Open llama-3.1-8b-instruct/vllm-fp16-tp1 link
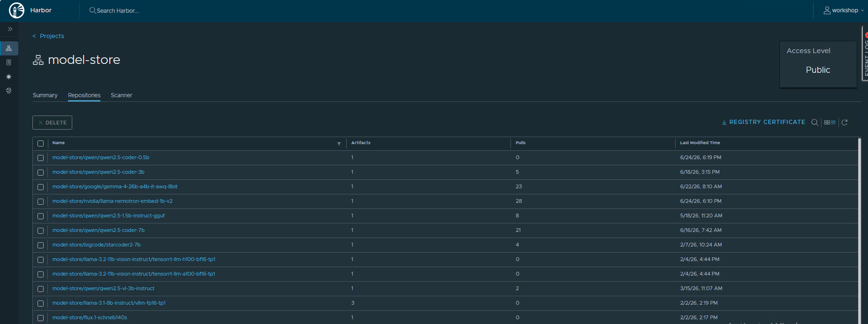868x324 pixels. (x=109, y=303)
